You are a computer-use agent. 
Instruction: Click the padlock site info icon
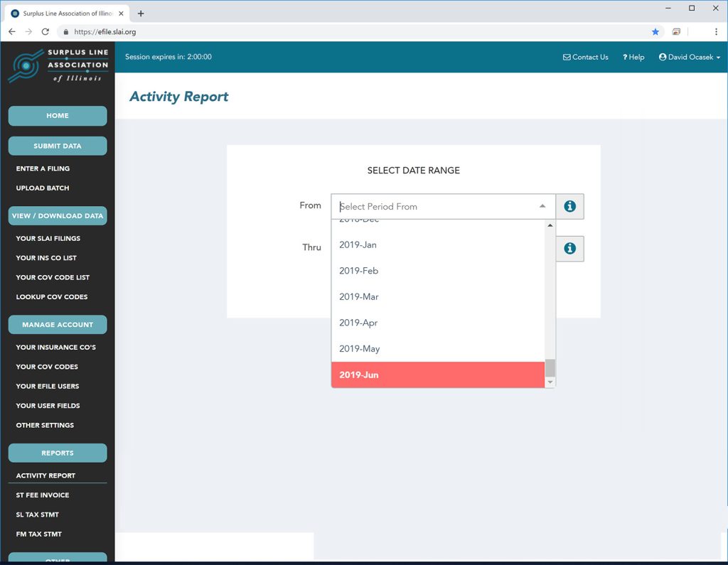(66, 32)
